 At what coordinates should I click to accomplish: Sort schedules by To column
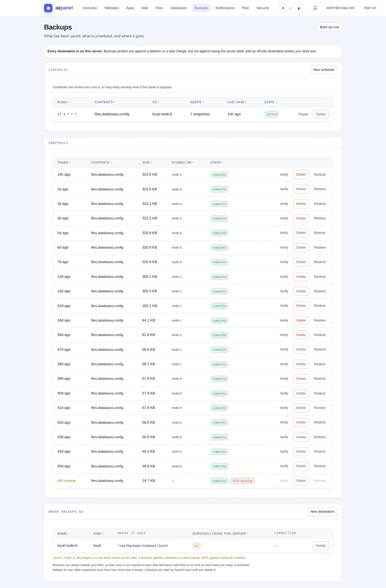[x=156, y=102]
